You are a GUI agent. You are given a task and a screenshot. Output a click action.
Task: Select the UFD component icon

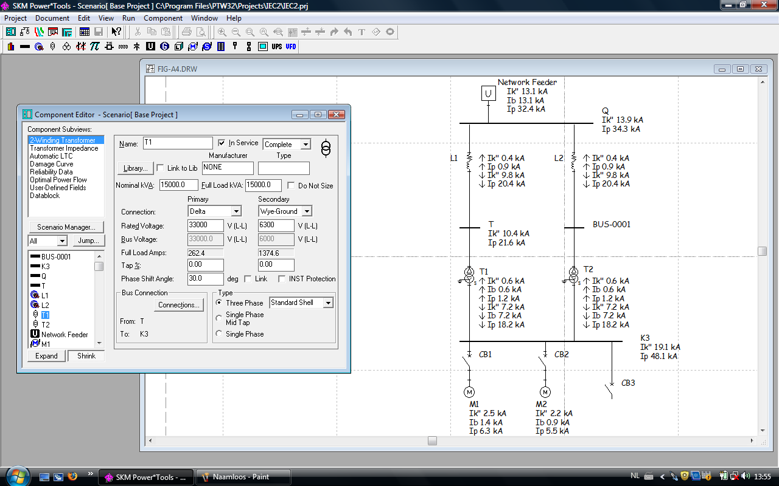291,47
